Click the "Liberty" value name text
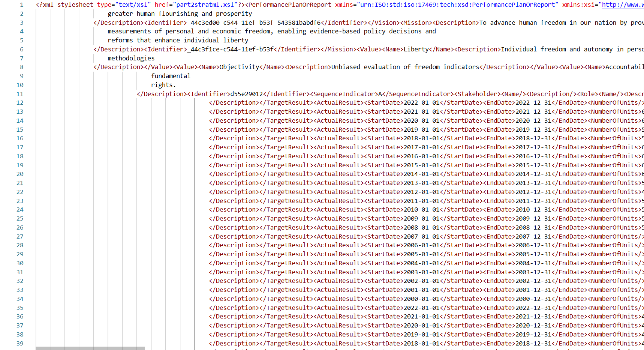The height and width of the screenshot is (350, 644). coord(416,50)
